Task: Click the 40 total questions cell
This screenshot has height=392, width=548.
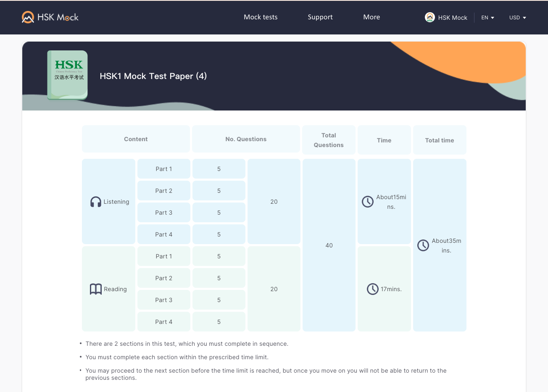Action: point(329,245)
